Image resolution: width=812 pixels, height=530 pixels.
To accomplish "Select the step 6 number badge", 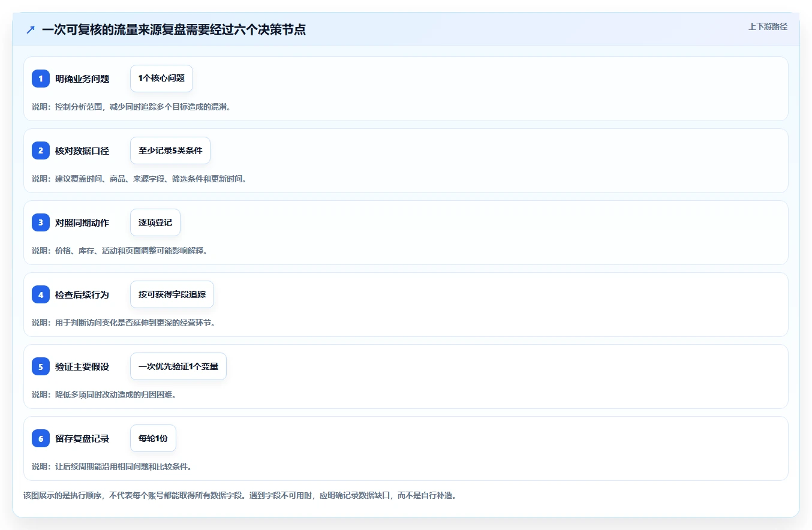I will (41, 438).
